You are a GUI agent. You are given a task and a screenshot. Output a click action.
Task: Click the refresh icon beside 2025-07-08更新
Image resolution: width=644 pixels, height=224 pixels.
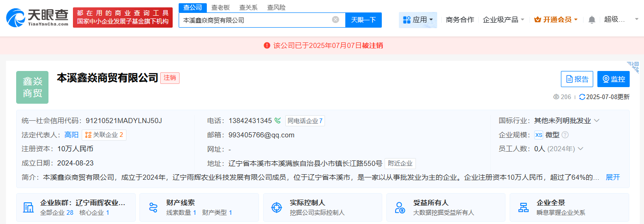582,97
